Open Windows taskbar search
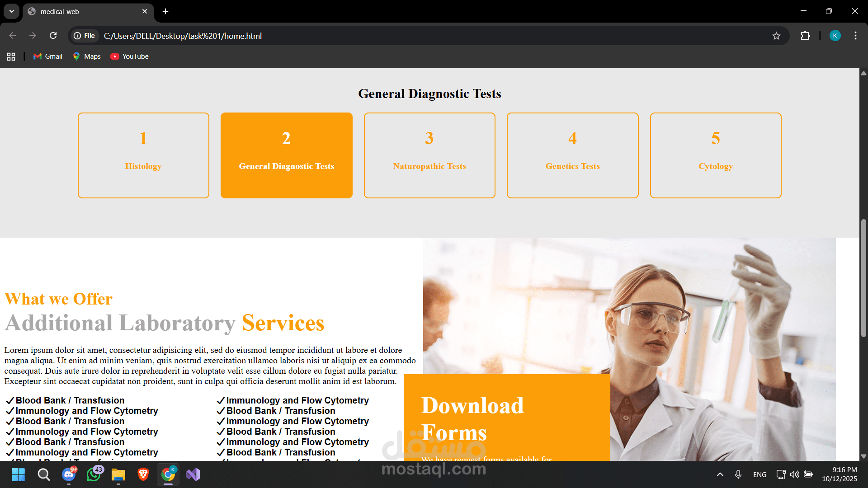Screen dimensions: 868x488 43,474
